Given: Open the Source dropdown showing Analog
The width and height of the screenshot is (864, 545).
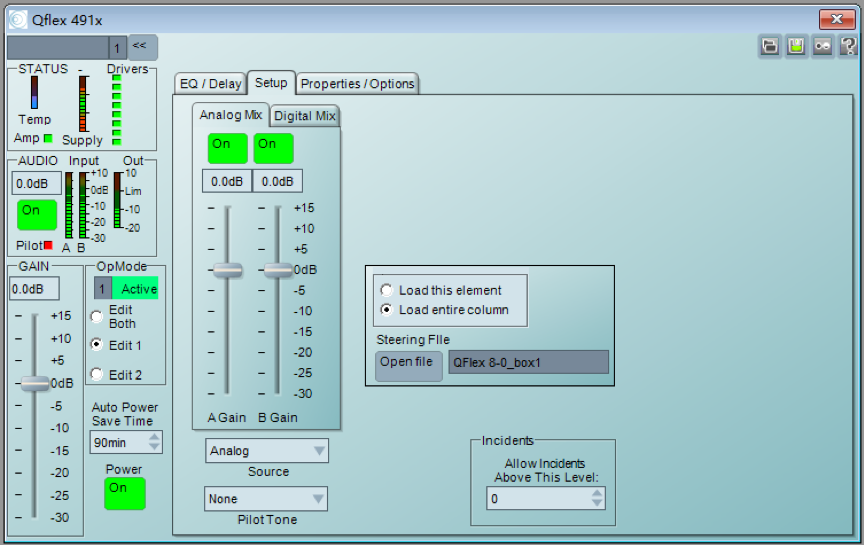Looking at the screenshot, I should [267, 451].
